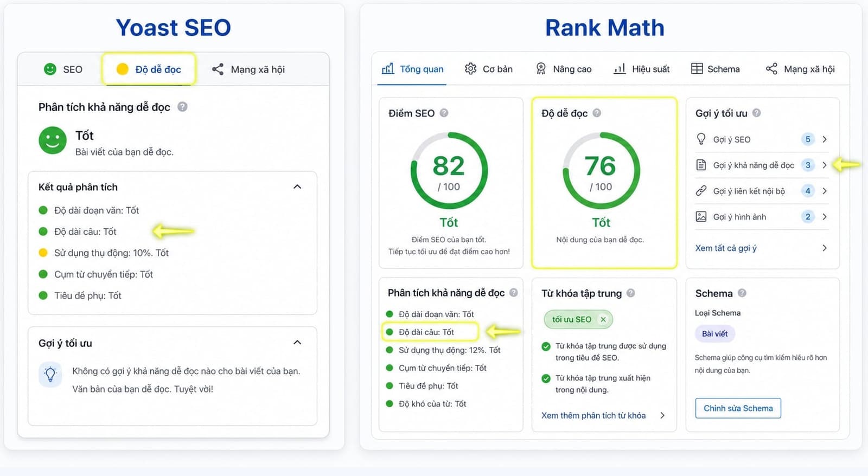
Task: Click the Bài viết schema type badge
Action: 714,333
